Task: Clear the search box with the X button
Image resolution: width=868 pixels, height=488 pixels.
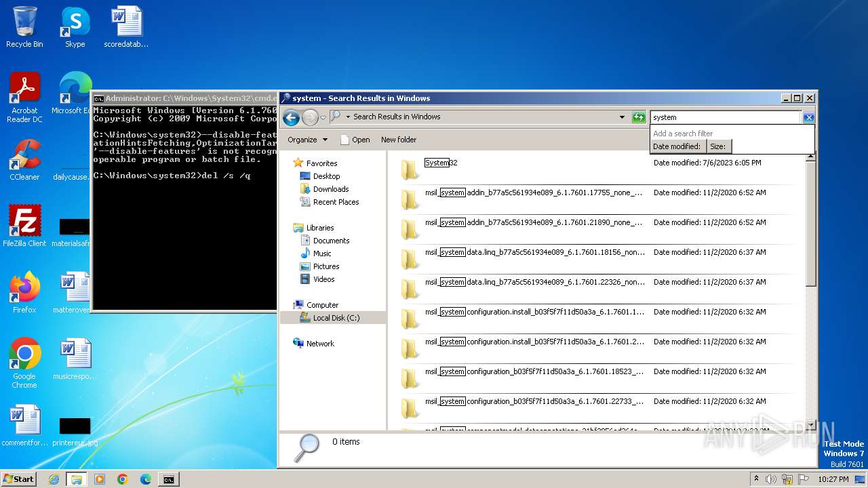Action: [x=808, y=117]
